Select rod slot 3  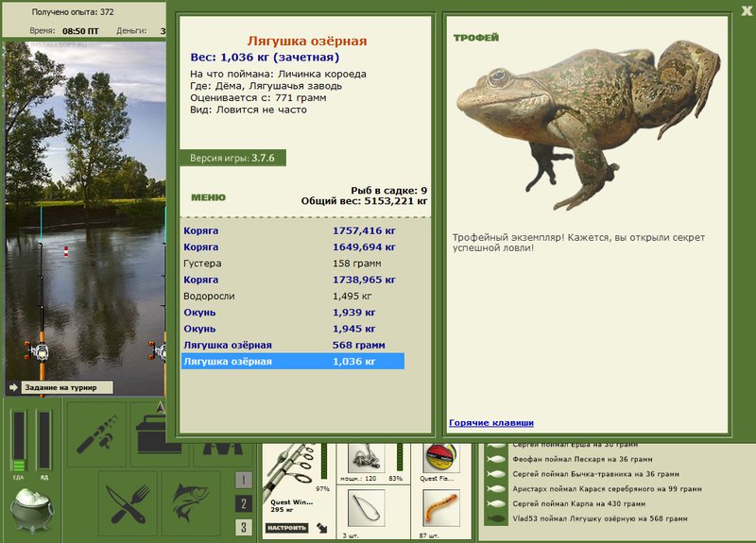point(244,527)
